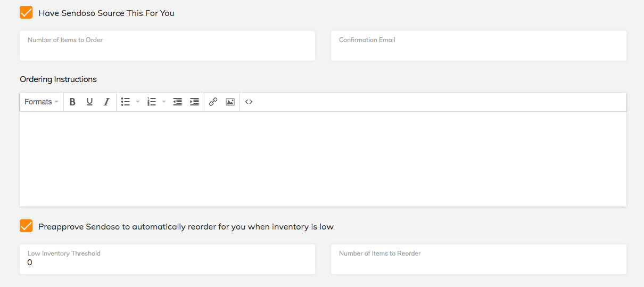This screenshot has width=644, height=287.
Task: Uncheck Preapprove Sendoso automatic reorder option
Action: (26, 226)
